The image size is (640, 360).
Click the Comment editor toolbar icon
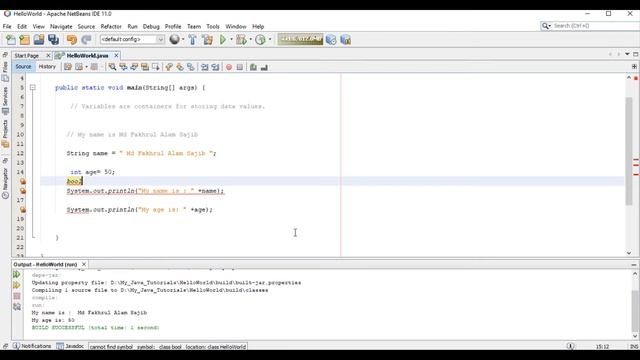(253, 67)
